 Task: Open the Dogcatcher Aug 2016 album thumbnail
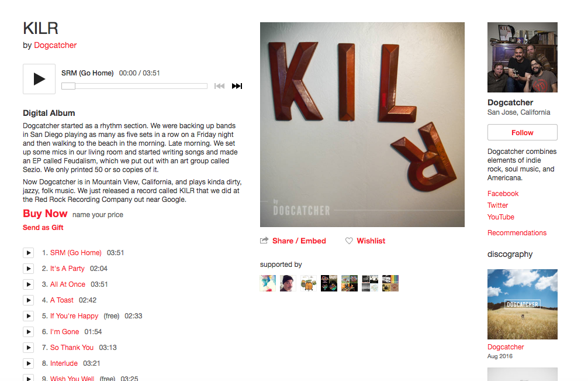pos(523,304)
